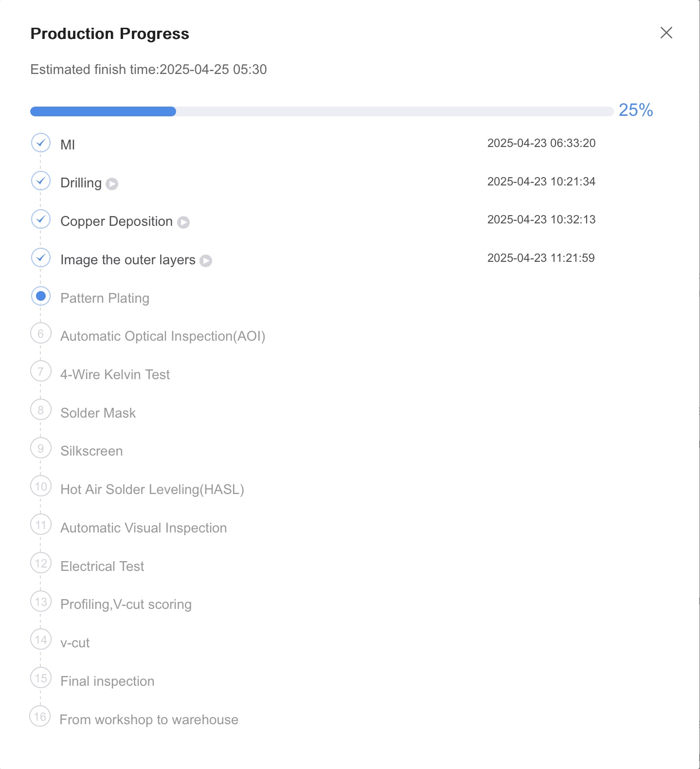Screen dimensions: 700x769
Task: Play the Image the outer layers video
Action: click(206, 261)
